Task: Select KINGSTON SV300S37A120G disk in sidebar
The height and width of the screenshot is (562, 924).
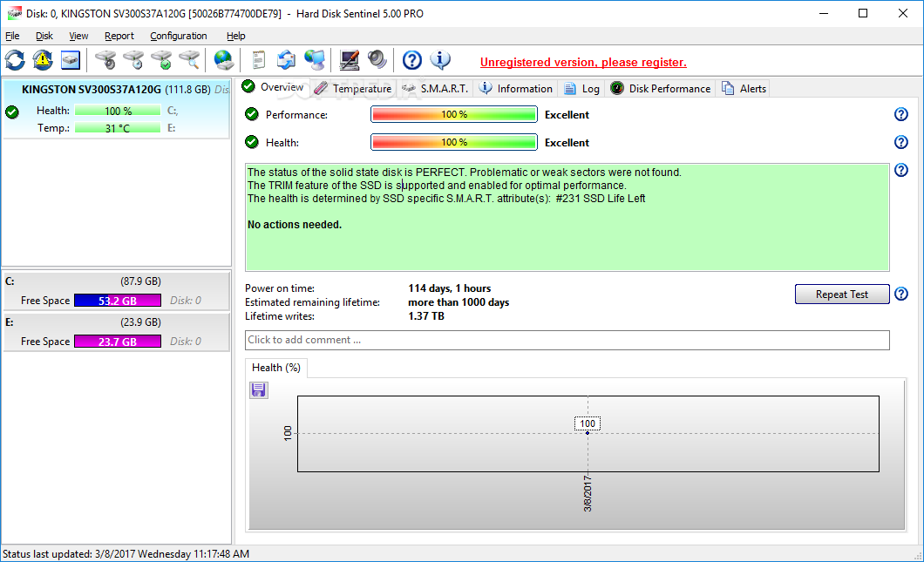Action: point(116,110)
